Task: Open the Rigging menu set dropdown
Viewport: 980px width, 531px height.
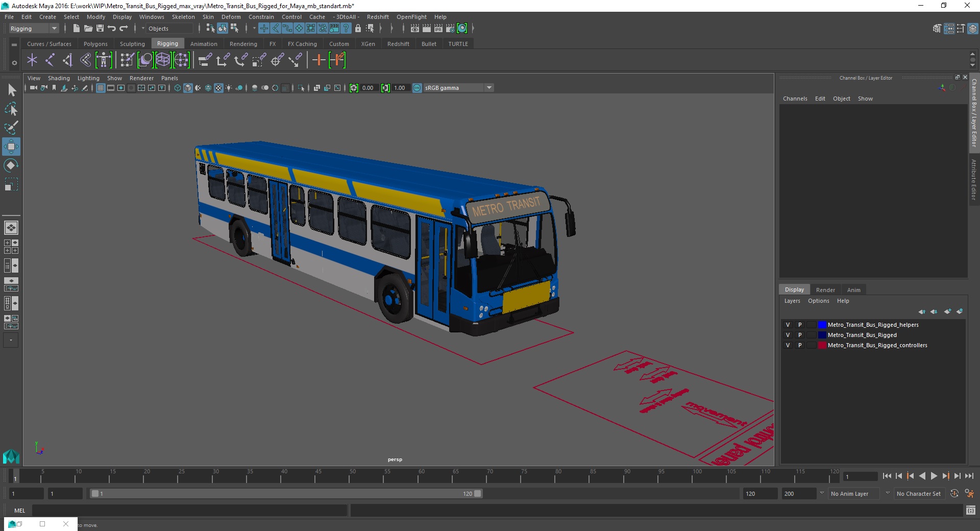Action: pos(34,29)
